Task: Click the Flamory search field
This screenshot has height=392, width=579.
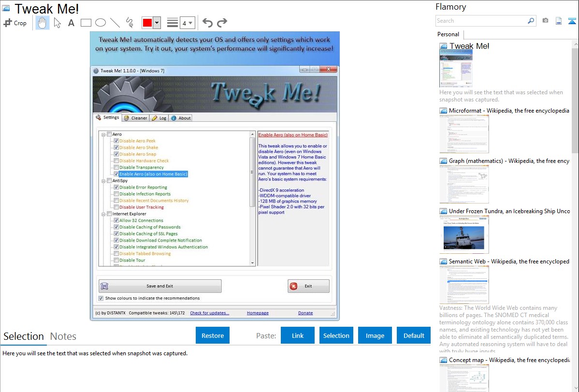Action: [x=481, y=21]
